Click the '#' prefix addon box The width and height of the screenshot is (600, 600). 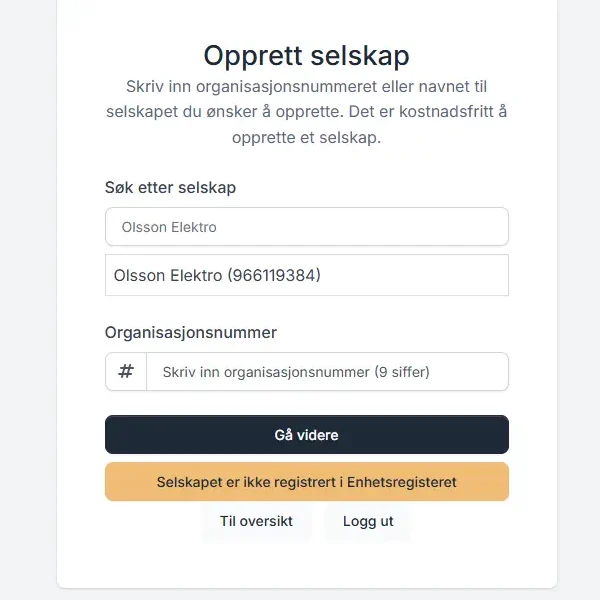(126, 372)
